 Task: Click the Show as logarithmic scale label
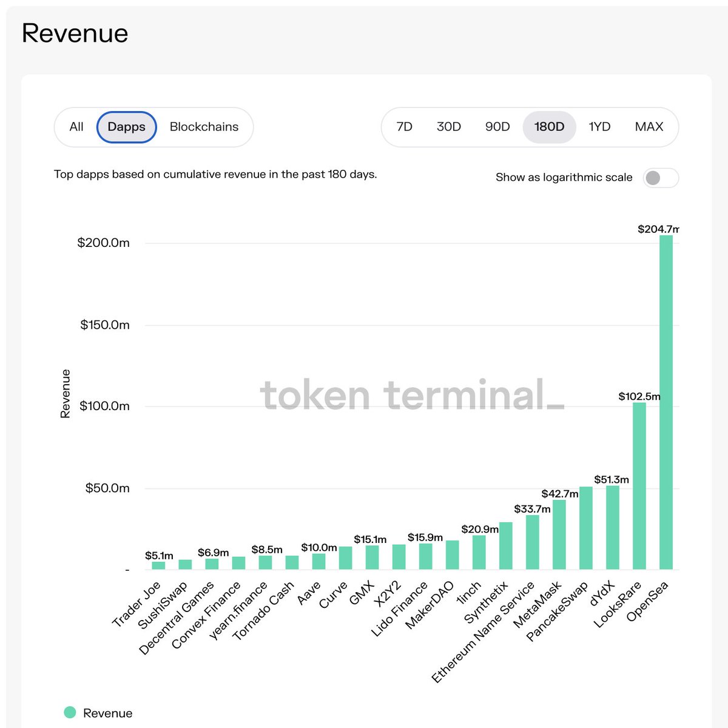point(564,177)
